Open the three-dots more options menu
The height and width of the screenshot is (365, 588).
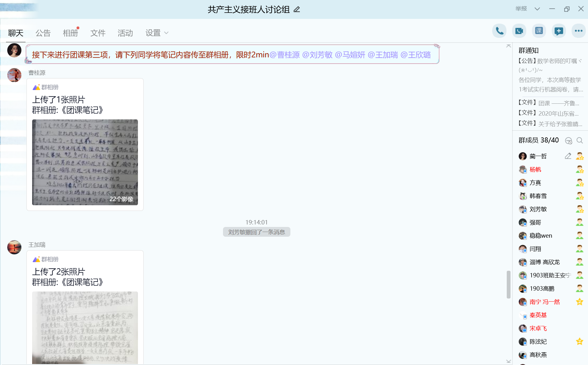click(x=579, y=31)
